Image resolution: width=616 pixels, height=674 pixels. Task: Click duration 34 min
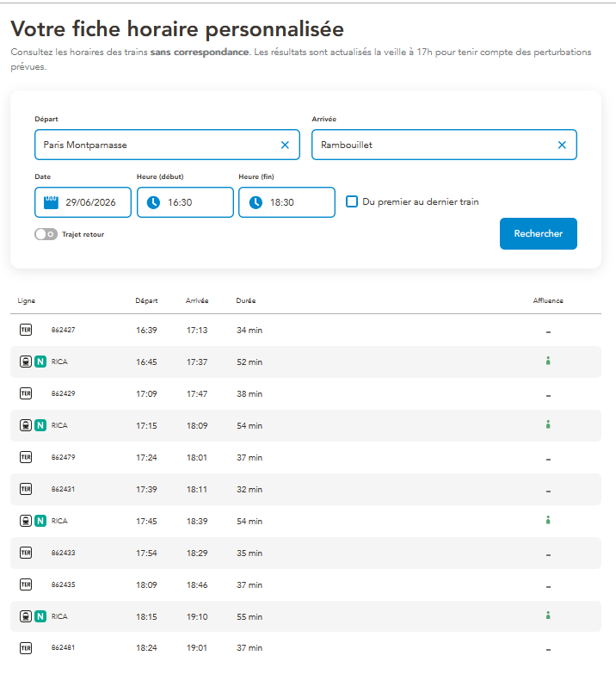click(249, 331)
